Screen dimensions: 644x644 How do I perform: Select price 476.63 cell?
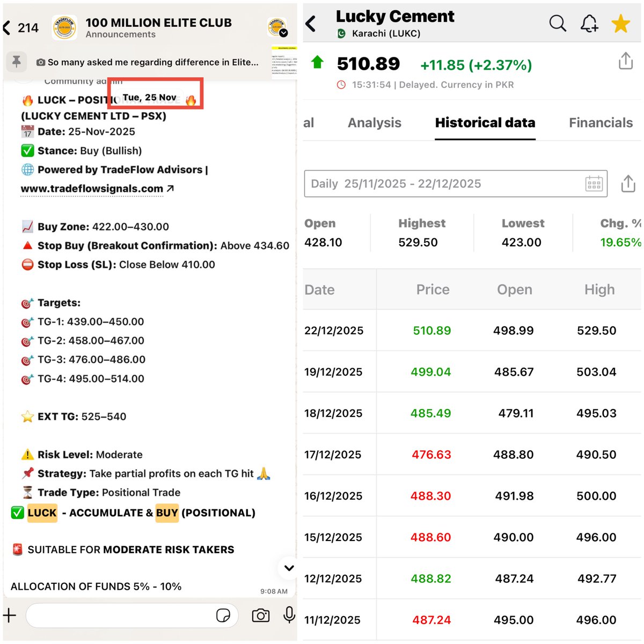point(431,455)
